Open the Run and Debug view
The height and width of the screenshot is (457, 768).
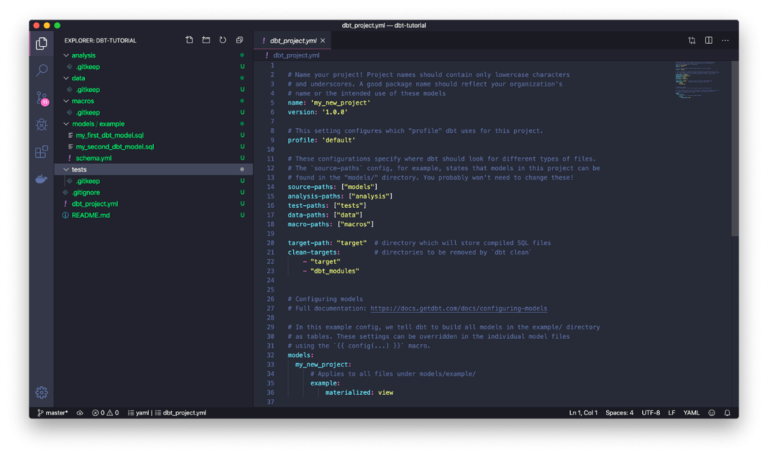pyautogui.click(x=42, y=124)
